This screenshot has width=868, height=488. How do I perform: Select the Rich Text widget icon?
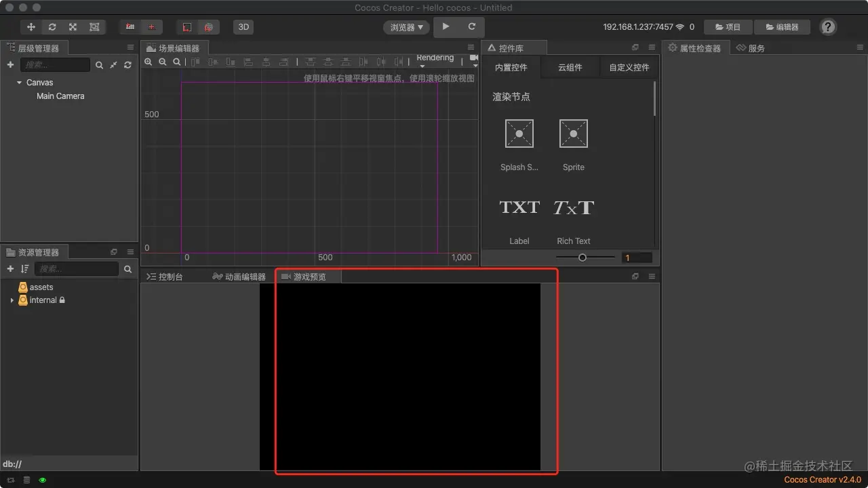coord(574,207)
